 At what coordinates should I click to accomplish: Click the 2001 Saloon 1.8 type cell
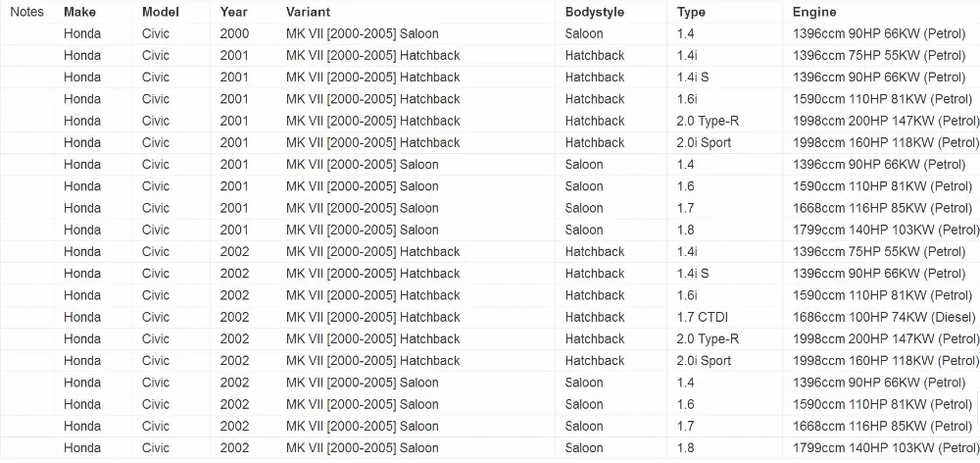[686, 230]
